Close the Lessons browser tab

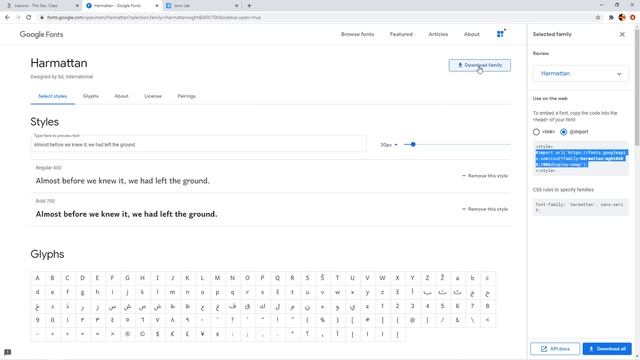[x=77, y=6]
